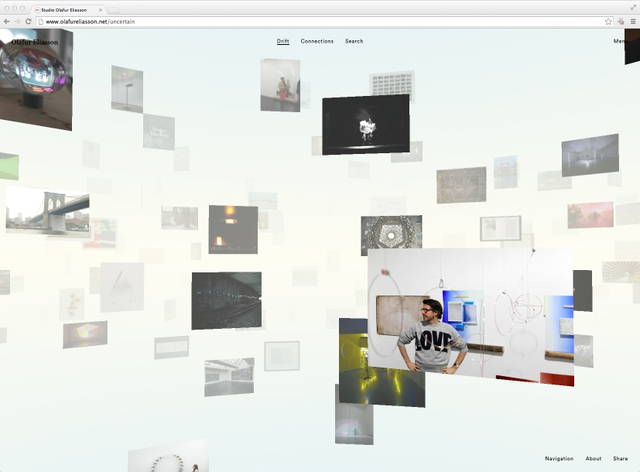Open the faded open-book thumbnail
The image size is (640, 472).
[x=500, y=229]
